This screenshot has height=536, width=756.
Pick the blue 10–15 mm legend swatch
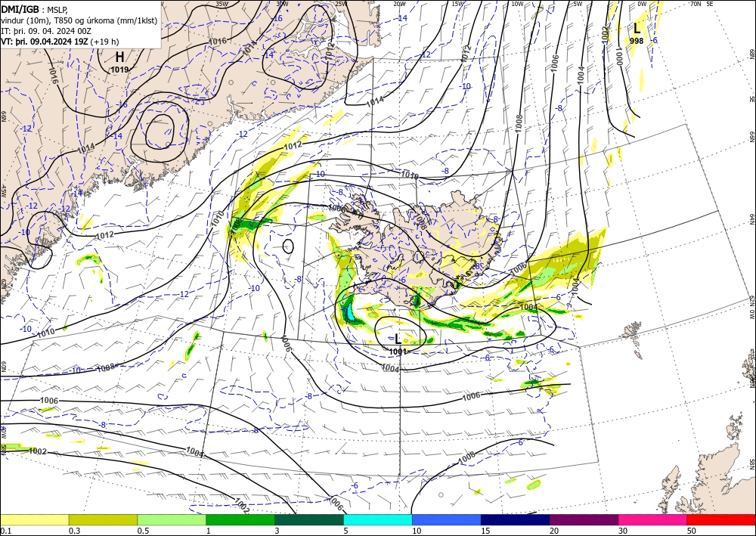[x=447, y=519]
